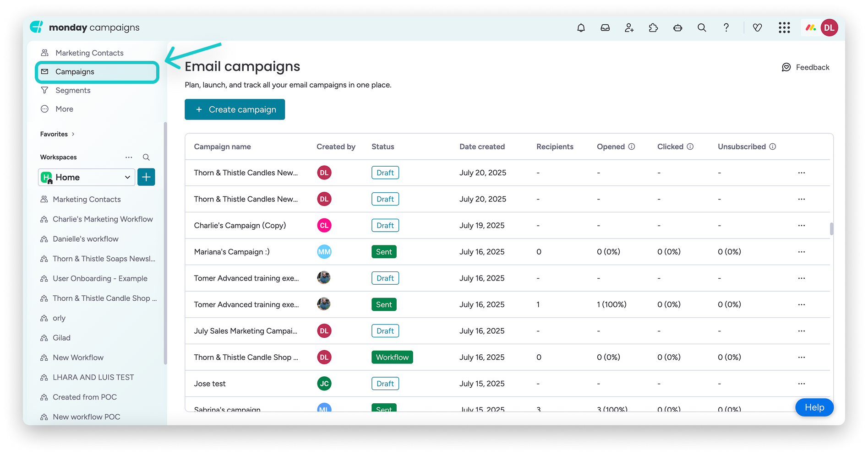Click the Campaign name column header
Viewport: 868px width, 455px height.
(x=222, y=146)
